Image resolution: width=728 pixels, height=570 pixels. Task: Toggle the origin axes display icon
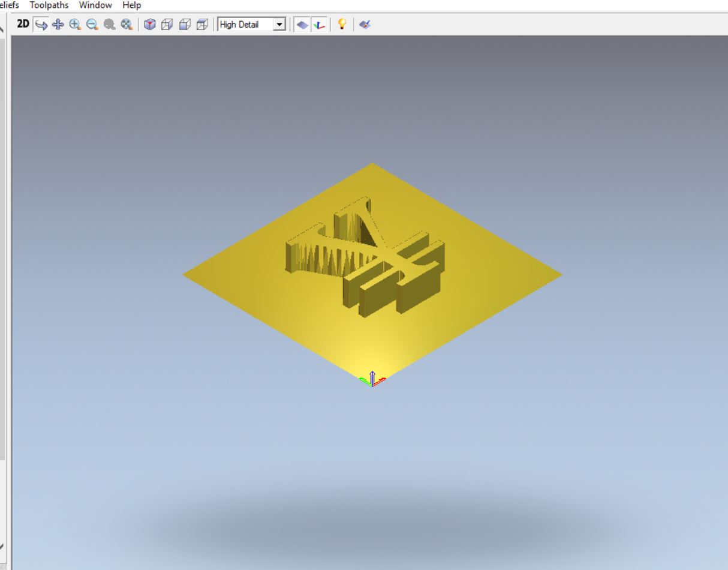pyautogui.click(x=320, y=25)
